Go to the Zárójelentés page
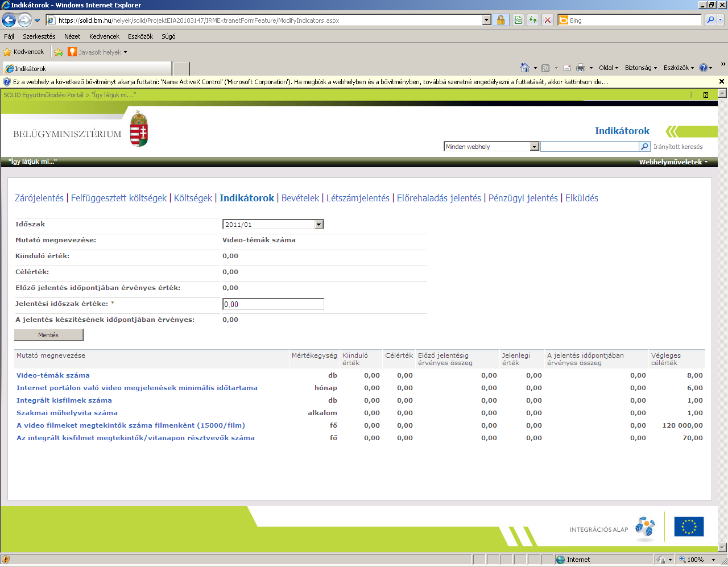 [x=39, y=198]
